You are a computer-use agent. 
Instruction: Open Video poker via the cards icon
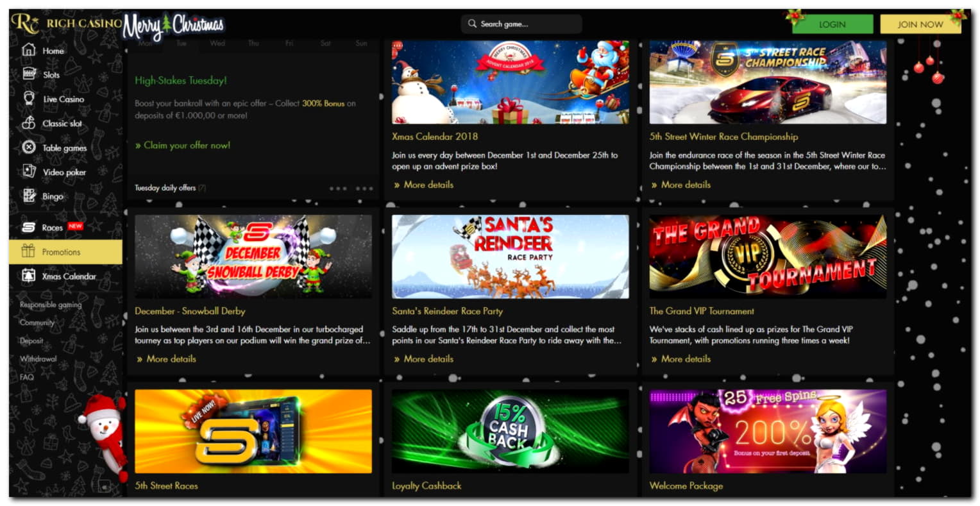pos(29,171)
